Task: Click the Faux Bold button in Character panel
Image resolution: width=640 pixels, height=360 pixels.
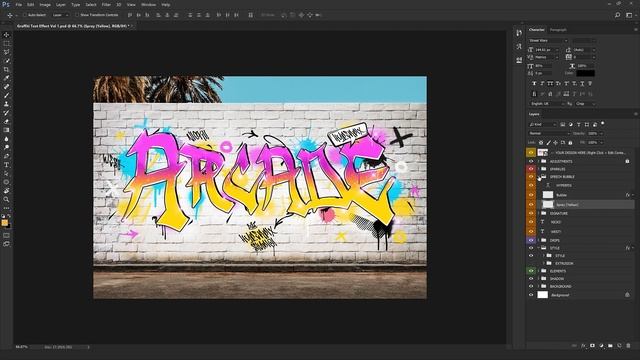Action: pyautogui.click(x=534, y=83)
